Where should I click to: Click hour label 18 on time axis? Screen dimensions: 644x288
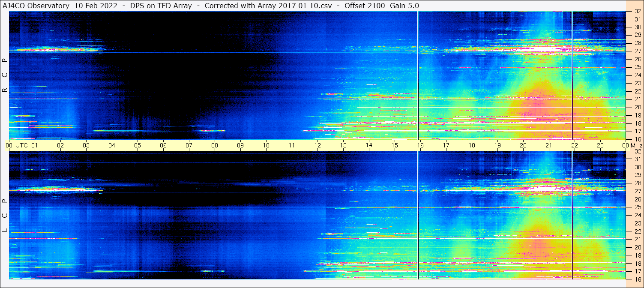coord(472,145)
